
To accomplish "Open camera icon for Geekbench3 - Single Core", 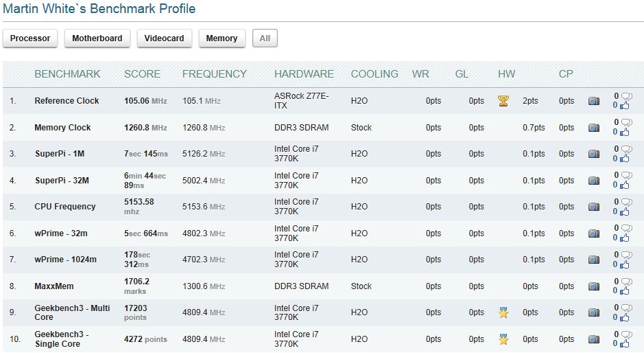I will pos(594,339).
